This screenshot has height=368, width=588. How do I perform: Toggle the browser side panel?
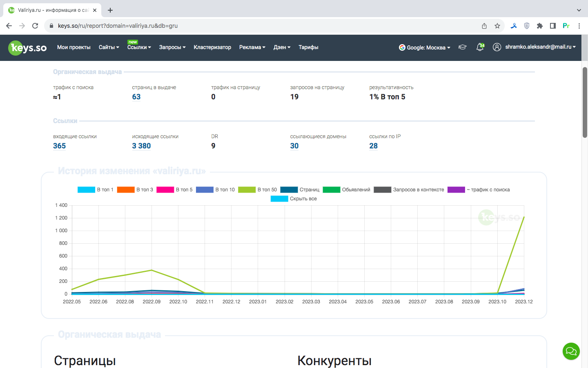[553, 26]
